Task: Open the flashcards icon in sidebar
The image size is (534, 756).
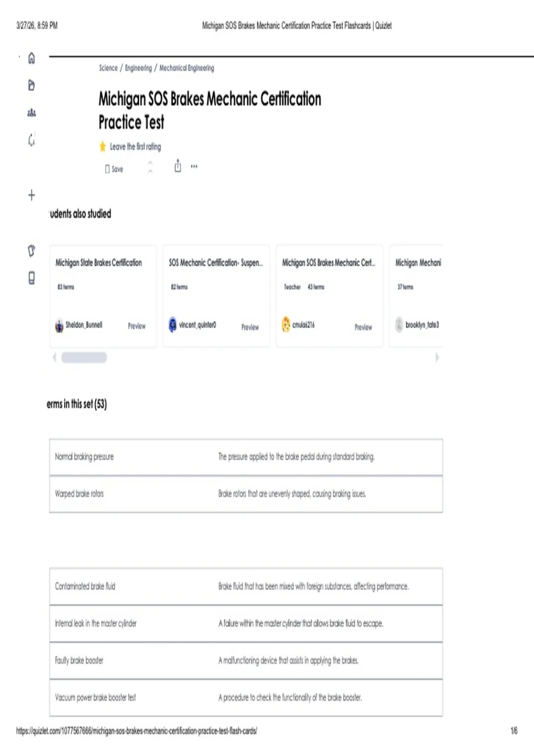Action: point(32,251)
